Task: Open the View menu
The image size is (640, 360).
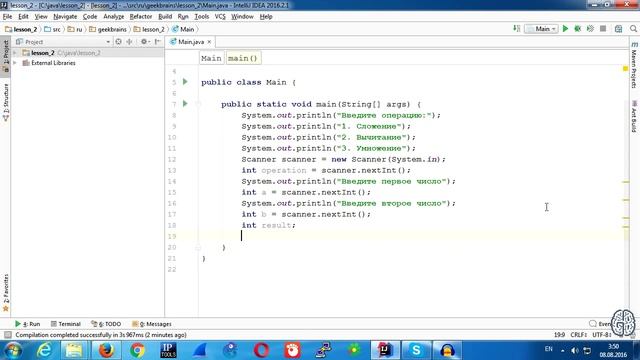Action: [x=41, y=16]
